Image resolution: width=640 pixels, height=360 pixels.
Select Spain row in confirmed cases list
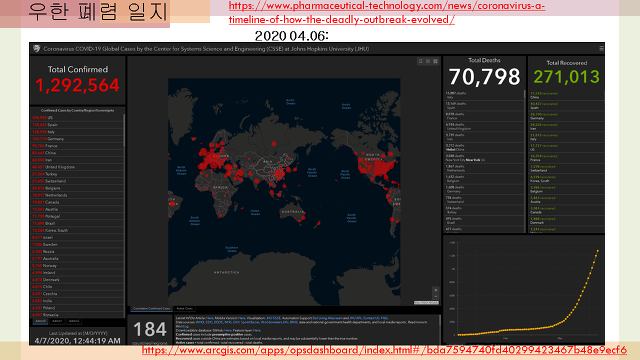coord(77,124)
